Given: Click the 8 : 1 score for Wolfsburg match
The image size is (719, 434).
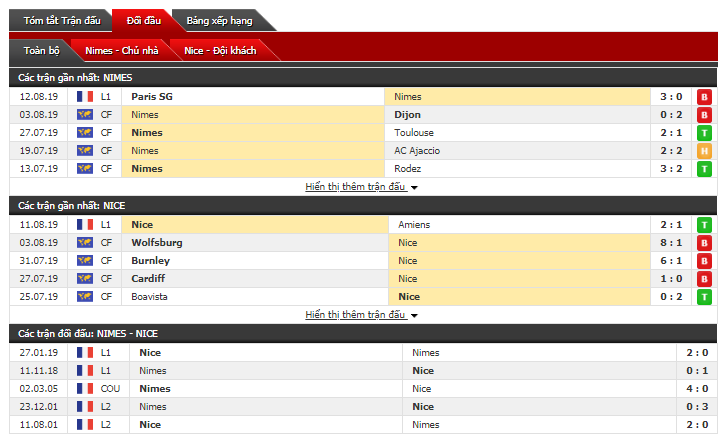Looking at the screenshot, I should coord(671,243).
